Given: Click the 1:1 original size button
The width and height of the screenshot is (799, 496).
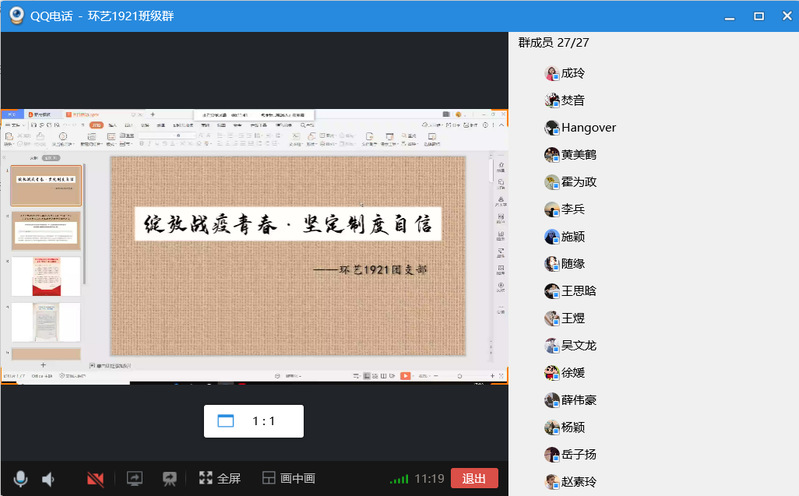Looking at the screenshot, I should [254, 421].
